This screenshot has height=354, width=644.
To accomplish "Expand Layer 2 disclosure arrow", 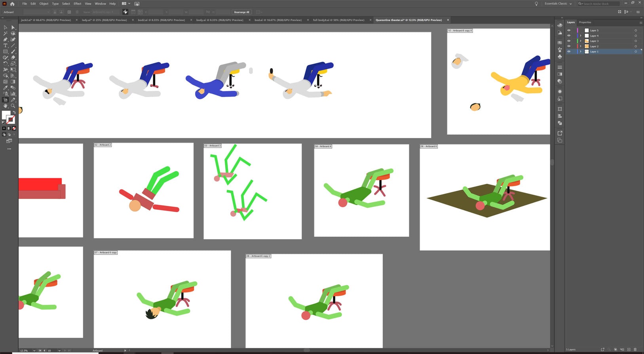I will (x=581, y=46).
